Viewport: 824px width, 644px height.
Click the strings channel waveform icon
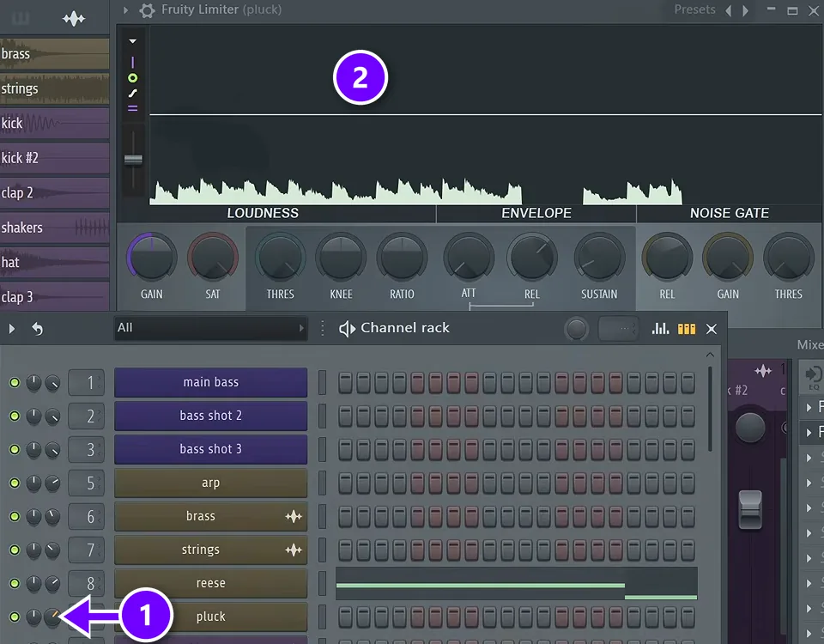(x=294, y=550)
